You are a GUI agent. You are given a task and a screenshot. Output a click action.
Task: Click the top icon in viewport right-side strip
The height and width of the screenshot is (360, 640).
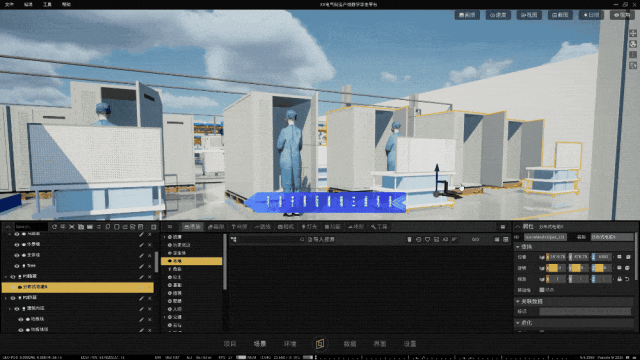point(633,33)
